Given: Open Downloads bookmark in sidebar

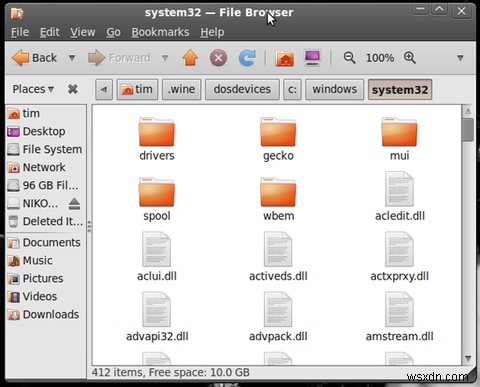Looking at the screenshot, I should 46,314.
